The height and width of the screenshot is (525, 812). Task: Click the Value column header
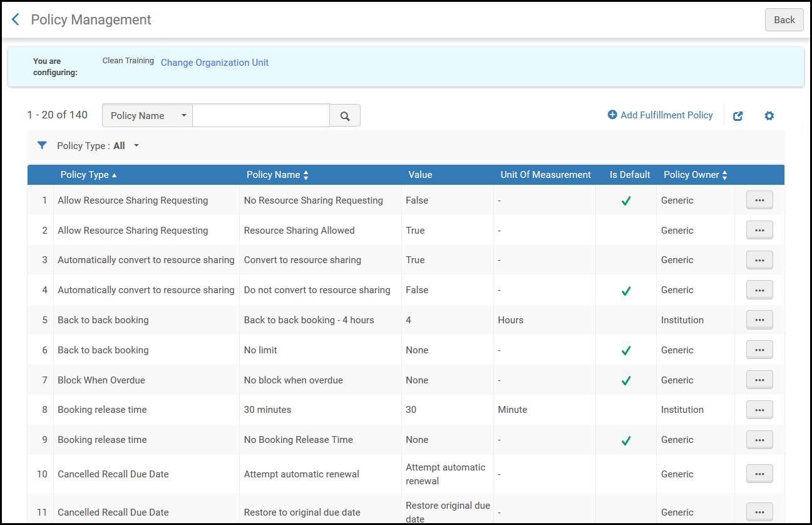point(420,175)
